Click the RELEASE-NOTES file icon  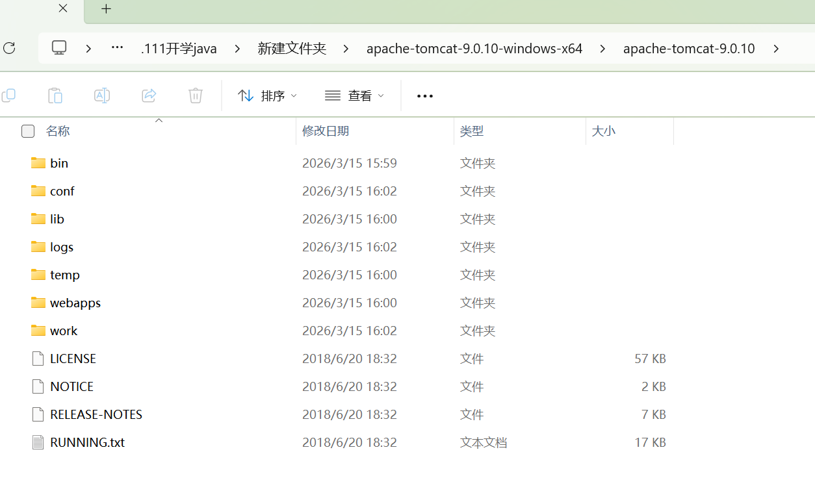pos(38,414)
